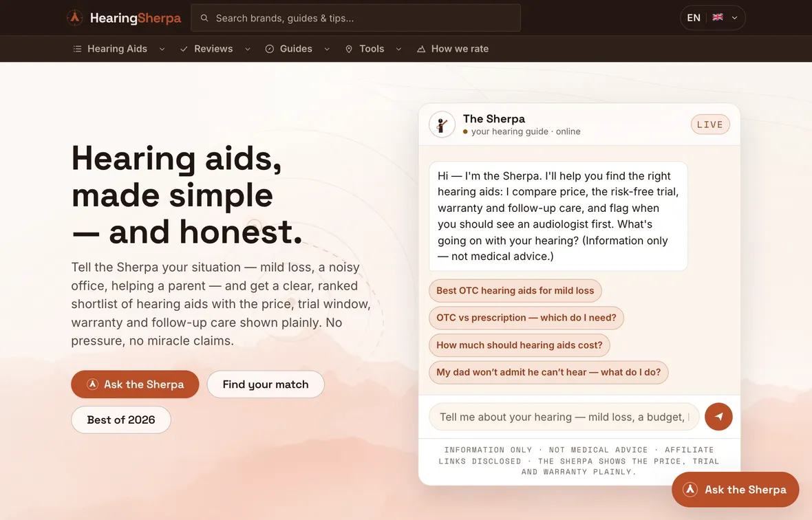Click the UK flag icon
812x520 pixels.
[x=717, y=17]
